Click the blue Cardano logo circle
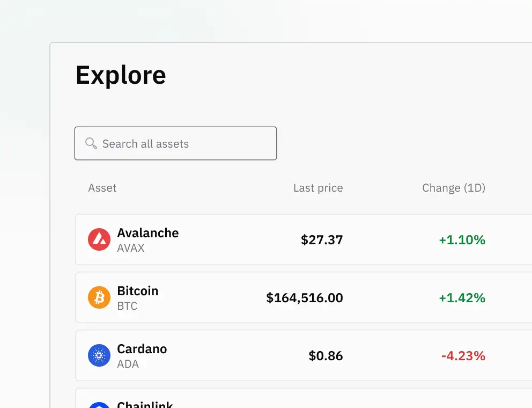This screenshot has width=532, height=408. [98, 355]
